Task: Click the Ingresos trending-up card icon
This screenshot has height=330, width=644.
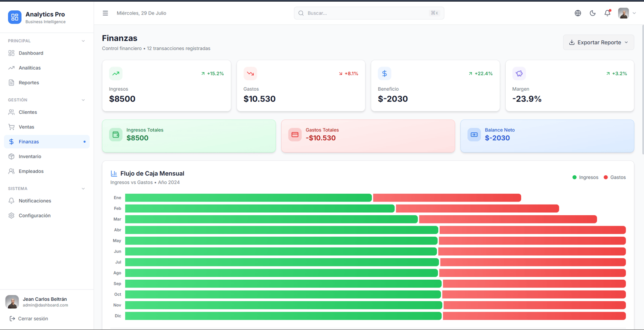Action: pos(116,73)
